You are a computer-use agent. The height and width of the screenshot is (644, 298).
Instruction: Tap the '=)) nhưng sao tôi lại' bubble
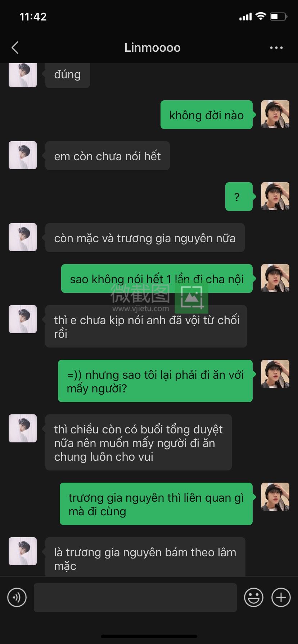click(155, 381)
